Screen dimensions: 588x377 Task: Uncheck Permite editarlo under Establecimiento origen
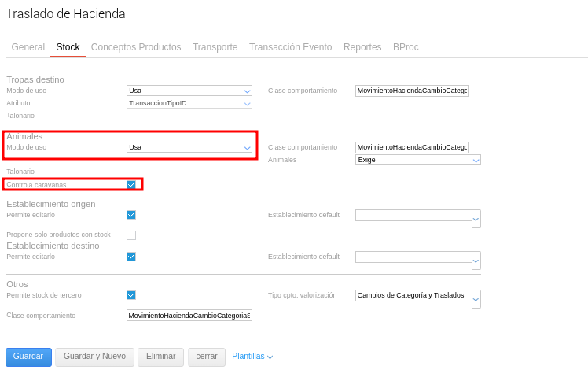(131, 214)
